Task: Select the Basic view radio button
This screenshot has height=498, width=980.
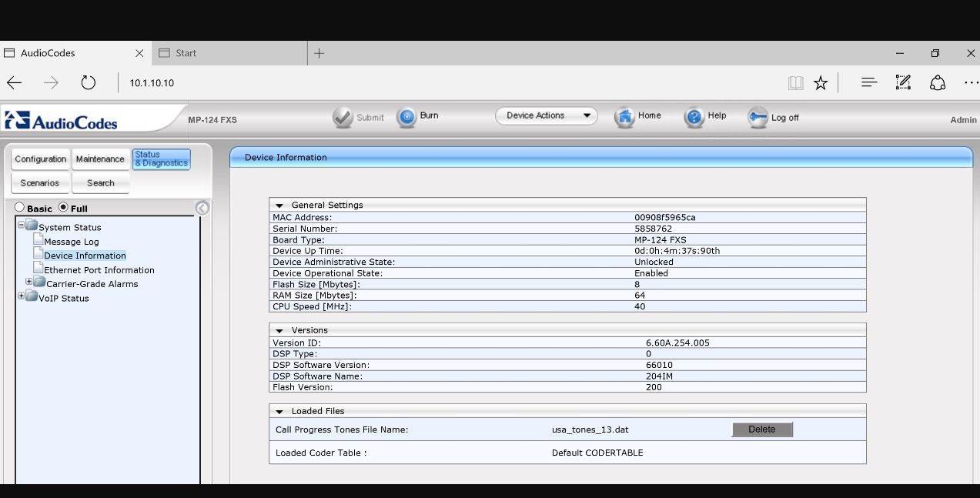Action: coord(20,207)
